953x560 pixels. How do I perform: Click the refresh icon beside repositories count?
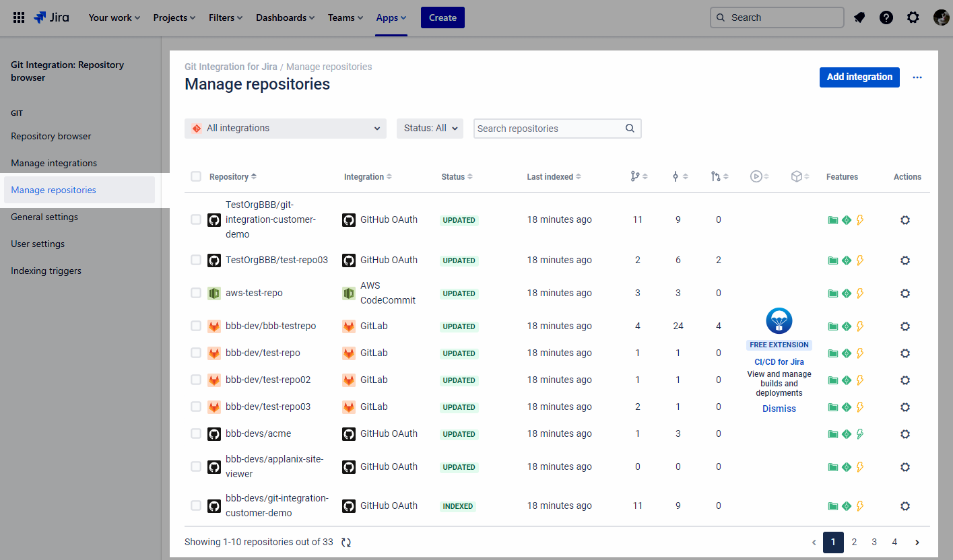point(346,542)
